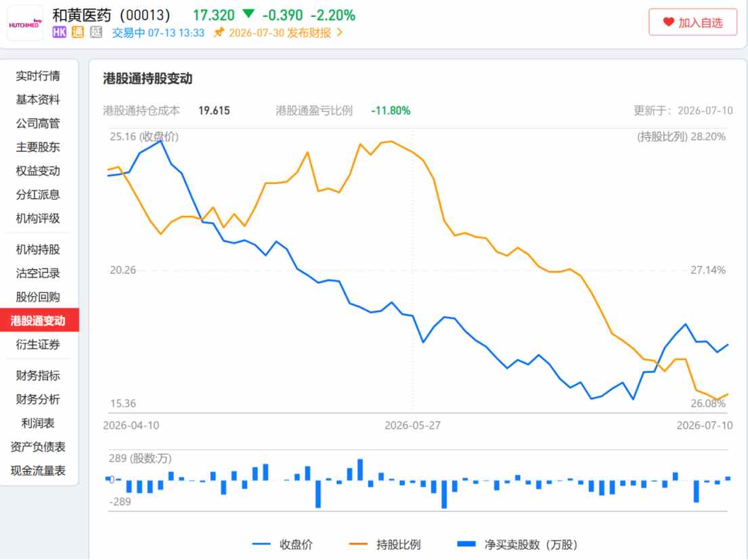Click the HUTCHMED company logo

[25, 22]
